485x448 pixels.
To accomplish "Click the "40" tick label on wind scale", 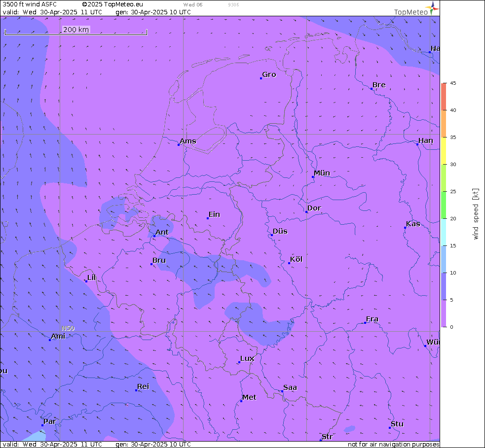I will point(453,110).
